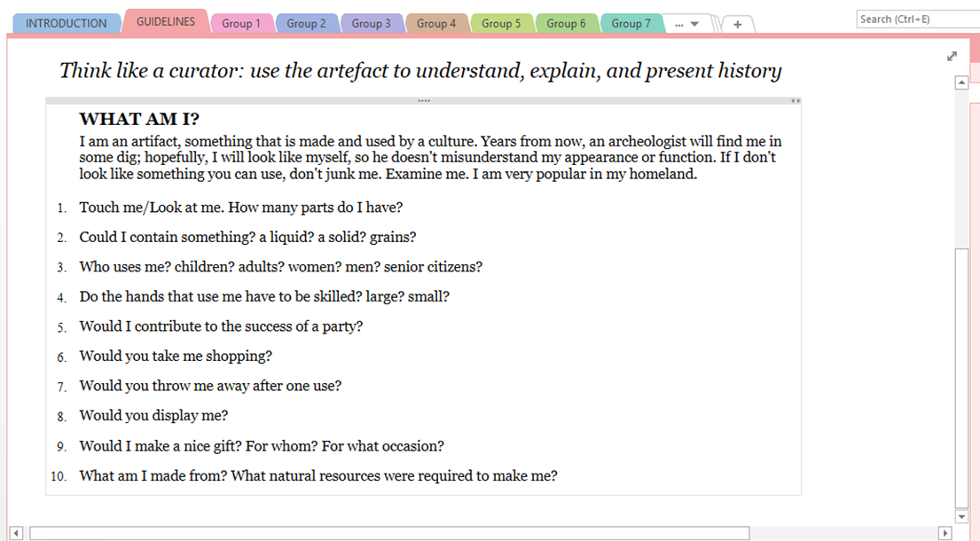The image size is (980, 541).
Task: Click the note container's top drag handle
Action: tap(423, 101)
